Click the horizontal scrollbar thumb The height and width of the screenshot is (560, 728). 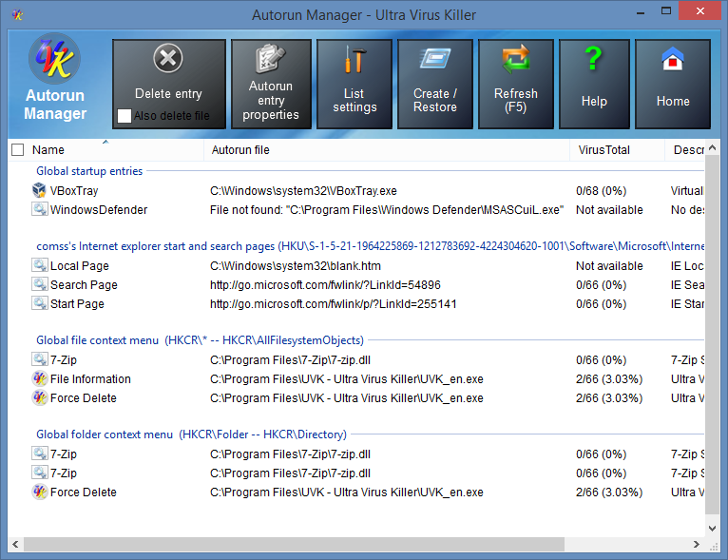[x=294, y=544]
